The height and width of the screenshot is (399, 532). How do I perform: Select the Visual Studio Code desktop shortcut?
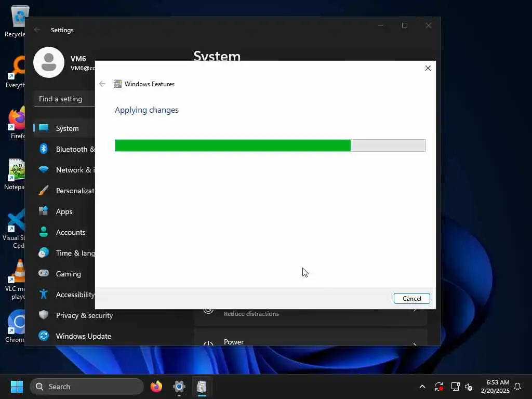[x=14, y=229]
